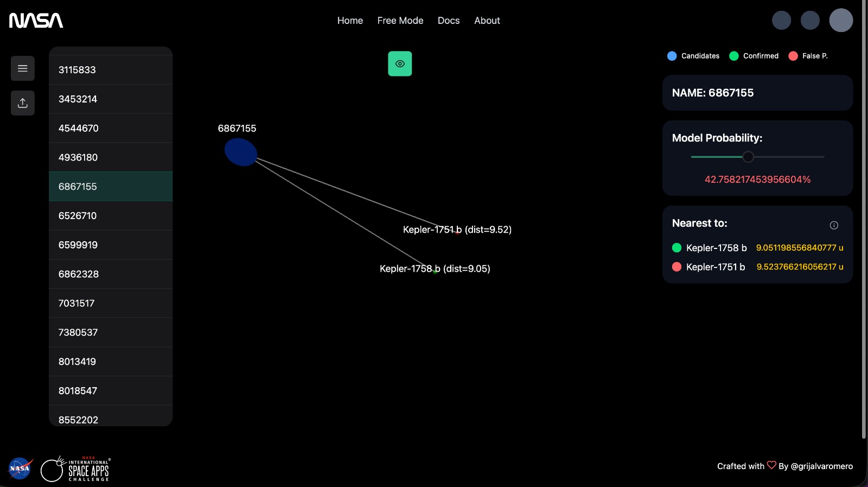This screenshot has height=487, width=868.
Task: Click the NASA meatball logo in footer
Action: tap(20, 469)
